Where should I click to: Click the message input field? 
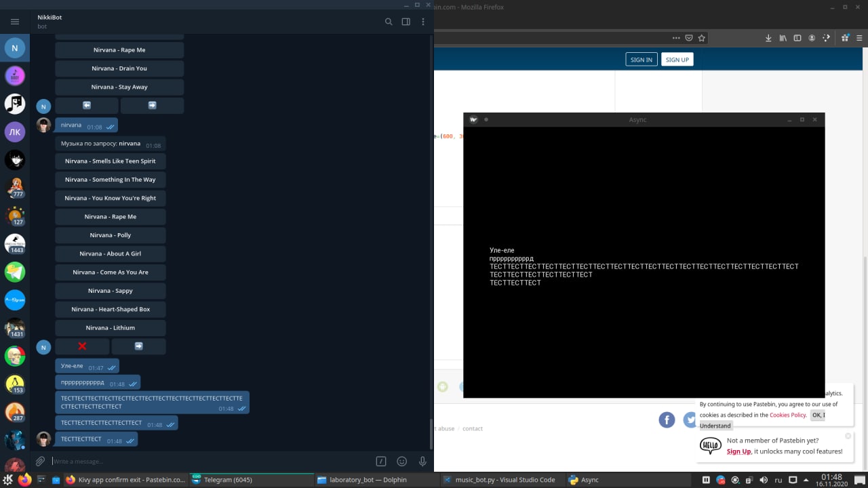pos(210,461)
